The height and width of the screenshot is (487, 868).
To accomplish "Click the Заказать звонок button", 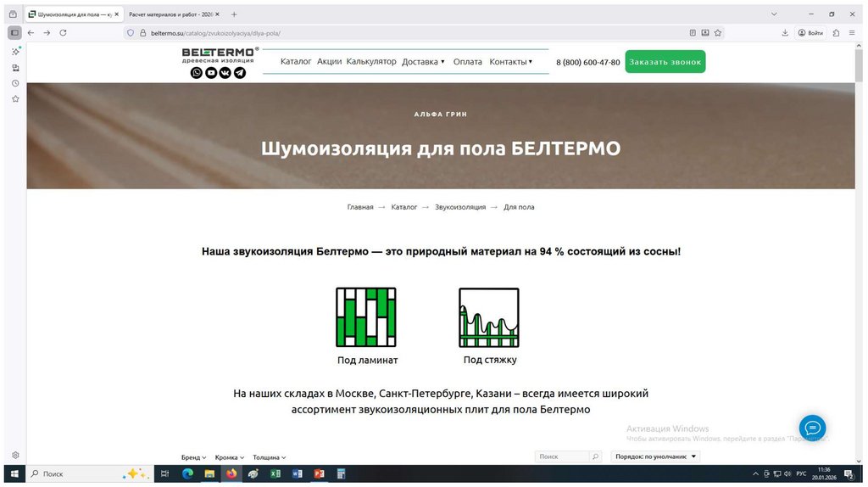I will point(665,61).
